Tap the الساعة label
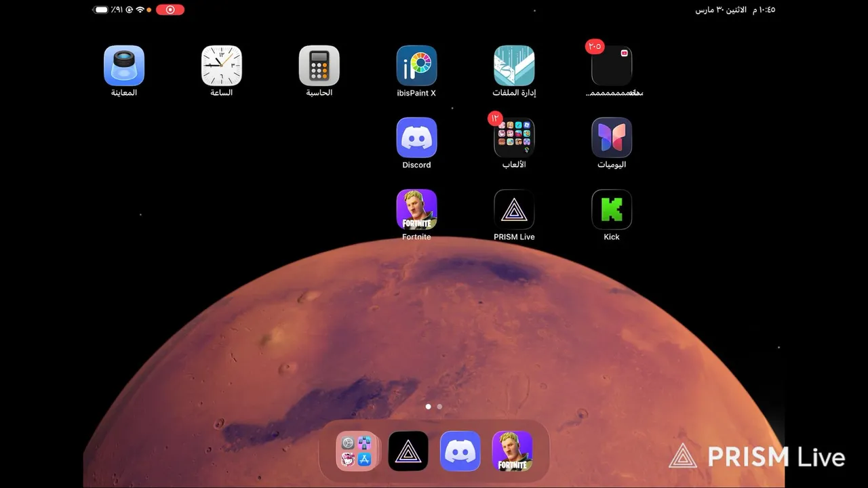 coord(222,93)
